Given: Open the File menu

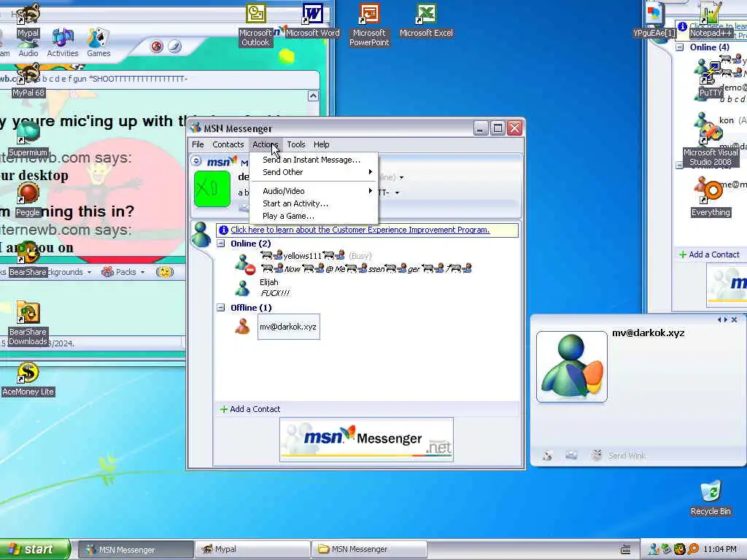Looking at the screenshot, I should pos(198,144).
